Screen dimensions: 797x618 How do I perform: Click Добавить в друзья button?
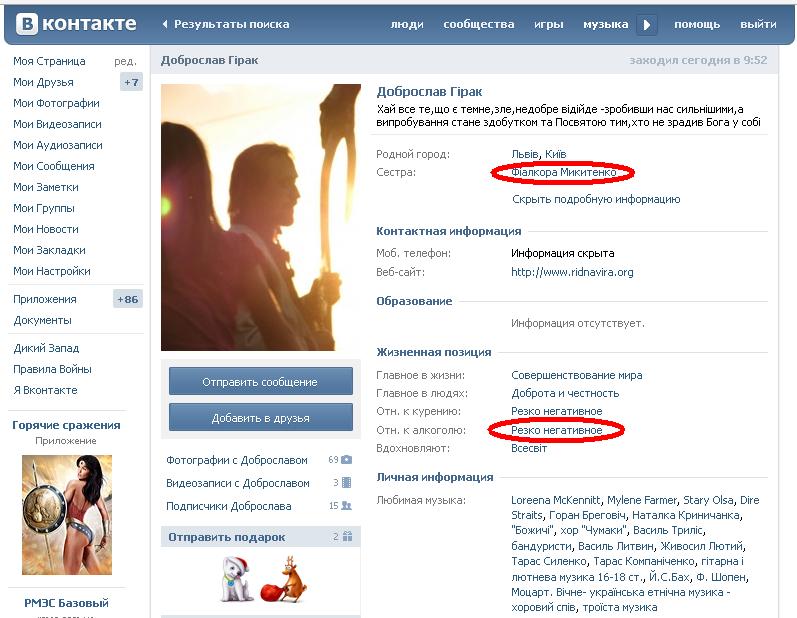click(x=261, y=418)
